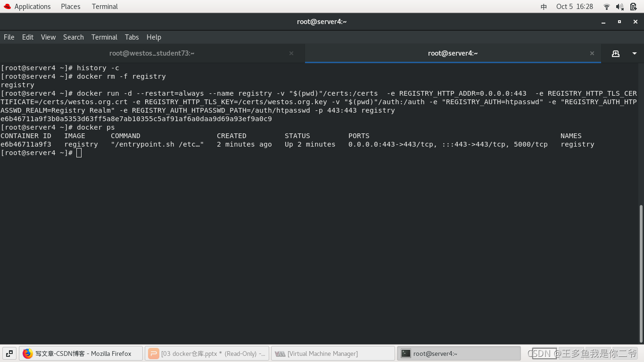Click the 'history -c' command text
Screen dimensions: 644x362
point(98,68)
